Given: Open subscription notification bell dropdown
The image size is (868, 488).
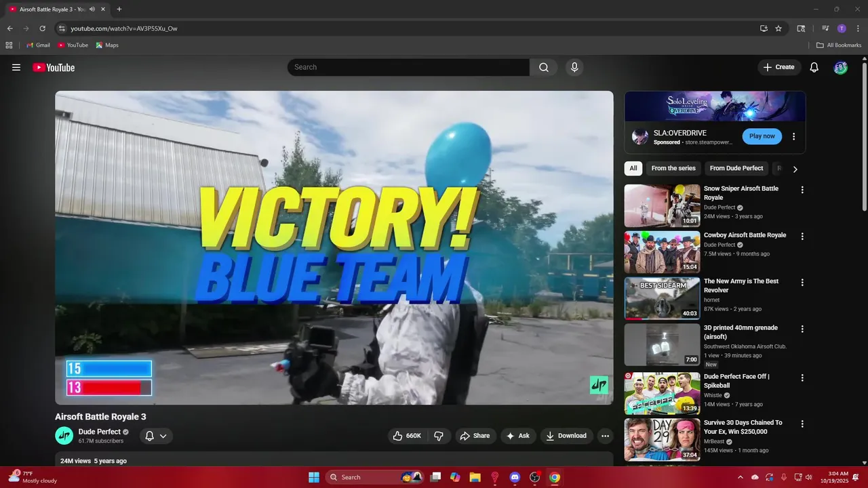Looking at the screenshot, I should click(x=156, y=436).
